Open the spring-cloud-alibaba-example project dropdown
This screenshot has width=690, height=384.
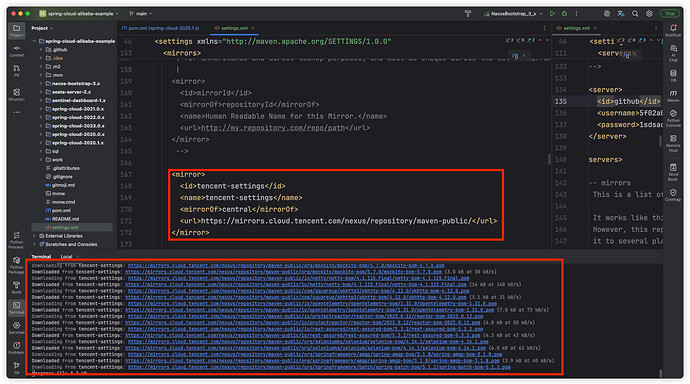[x=79, y=14]
